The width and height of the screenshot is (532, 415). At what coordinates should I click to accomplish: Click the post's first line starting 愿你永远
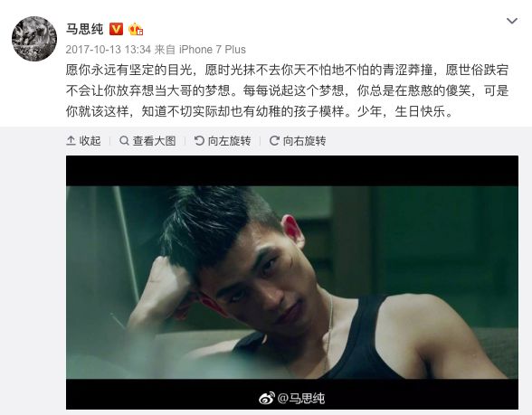pyautogui.click(x=287, y=70)
